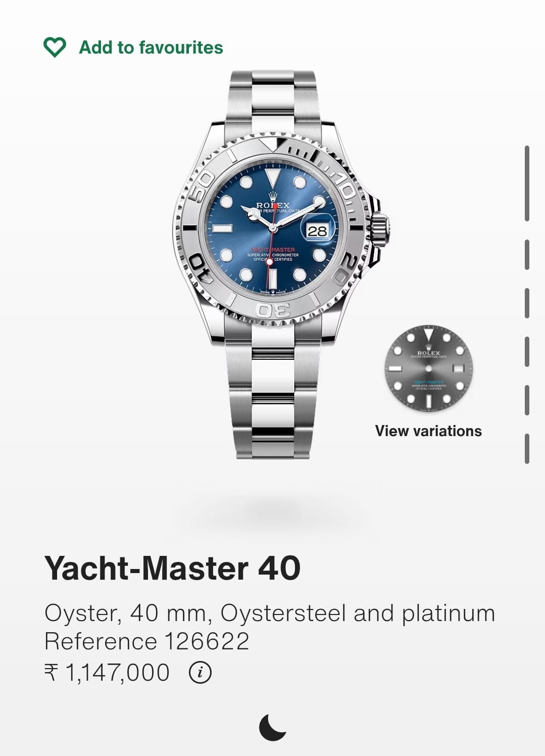Select the first, longest page indicator bar
The height and width of the screenshot is (756, 545).
527,183
